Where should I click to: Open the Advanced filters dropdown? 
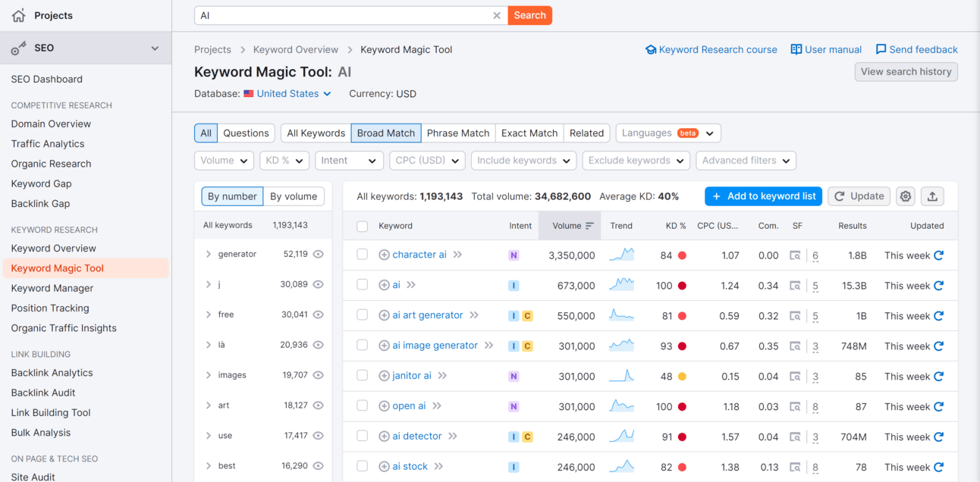(746, 161)
